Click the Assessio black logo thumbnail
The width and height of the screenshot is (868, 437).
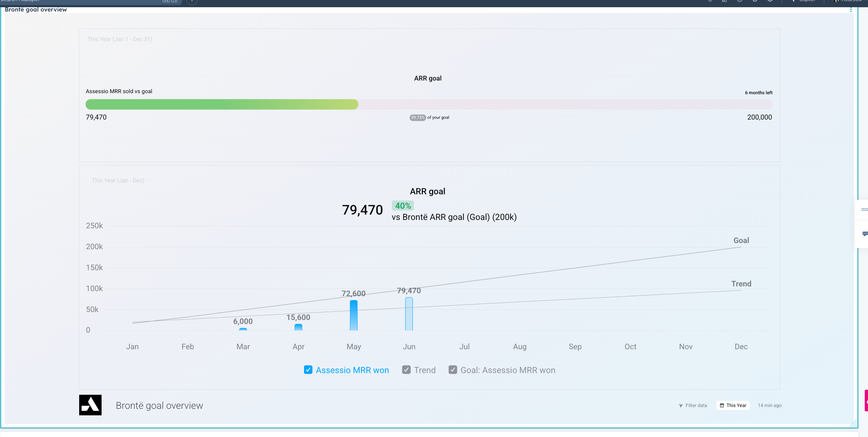coord(90,405)
